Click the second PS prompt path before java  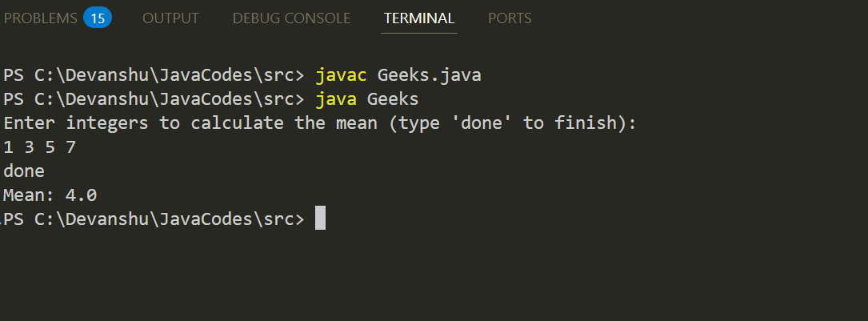click(154, 99)
